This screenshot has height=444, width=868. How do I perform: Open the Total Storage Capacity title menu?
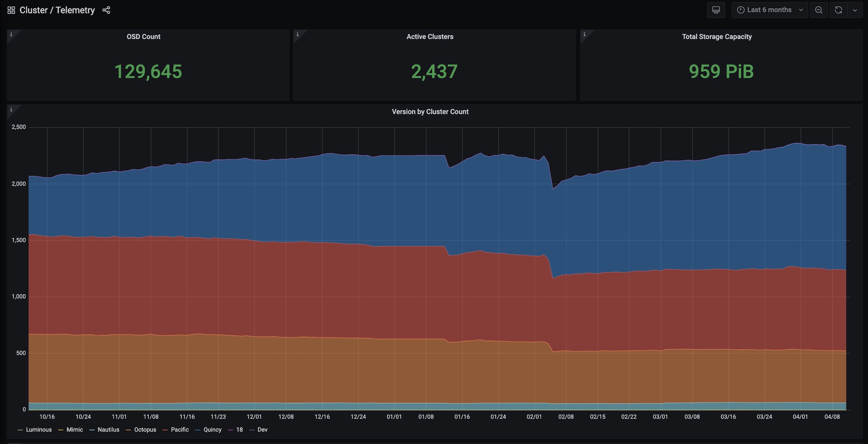716,37
